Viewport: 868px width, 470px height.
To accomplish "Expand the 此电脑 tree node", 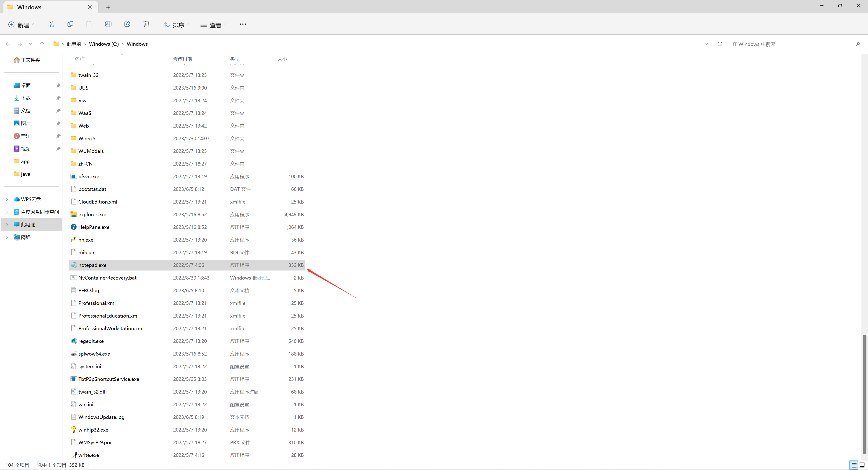I will pos(7,225).
